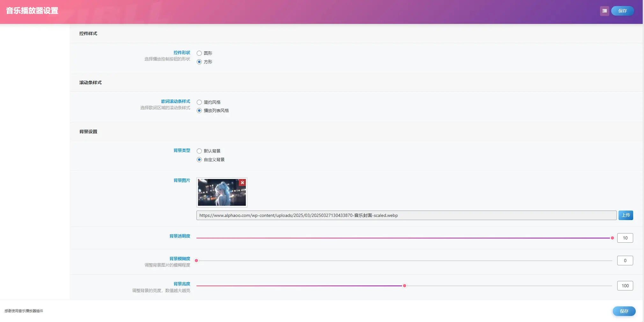The height and width of the screenshot is (322, 644).
Task: Click the 背景透明度 slider handle
Action: (x=612, y=238)
